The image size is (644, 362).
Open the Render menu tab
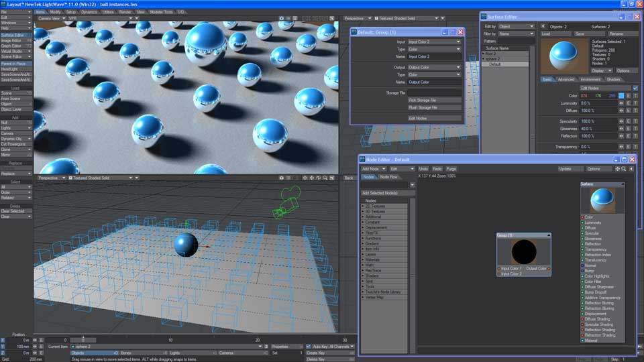(125, 12)
